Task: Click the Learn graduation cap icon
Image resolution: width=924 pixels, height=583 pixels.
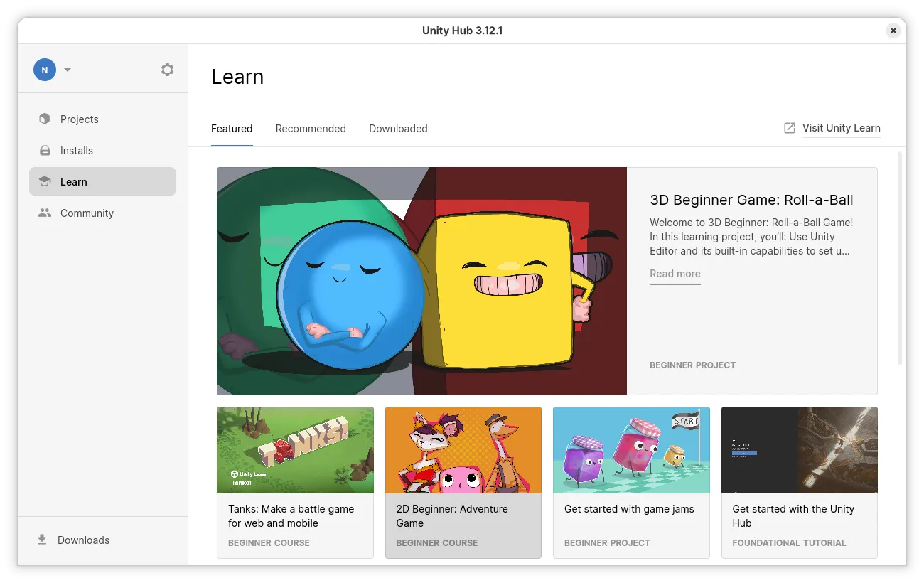Action: [45, 182]
